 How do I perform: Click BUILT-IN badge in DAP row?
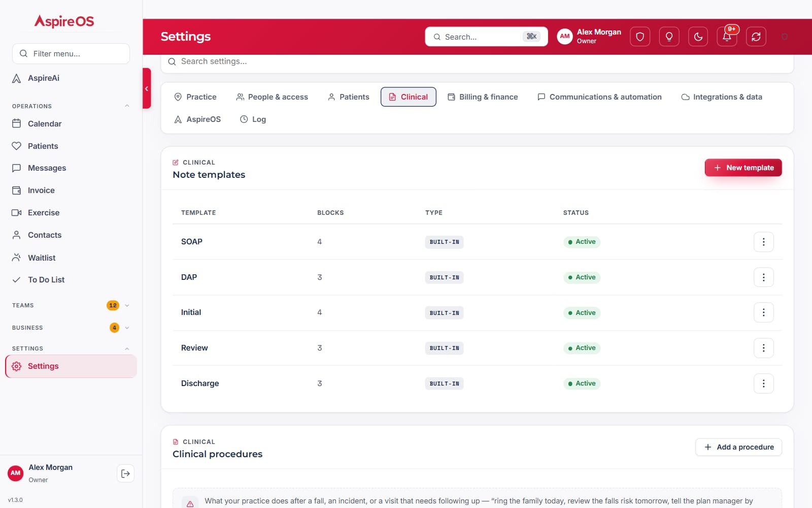pos(444,277)
